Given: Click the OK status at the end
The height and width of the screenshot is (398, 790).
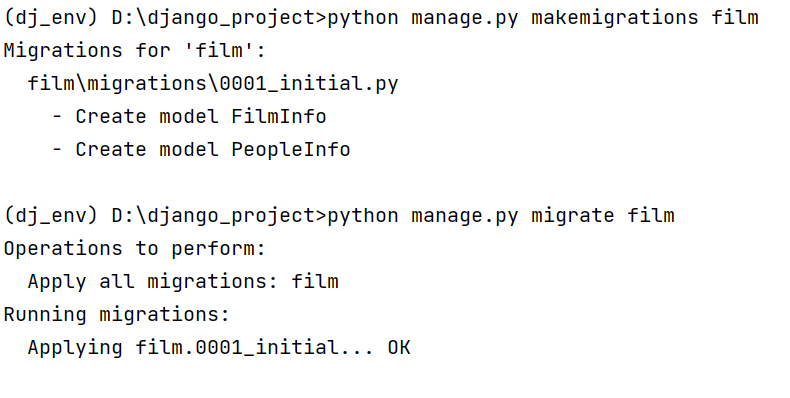Looking at the screenshot, I should tap(399, 348).
